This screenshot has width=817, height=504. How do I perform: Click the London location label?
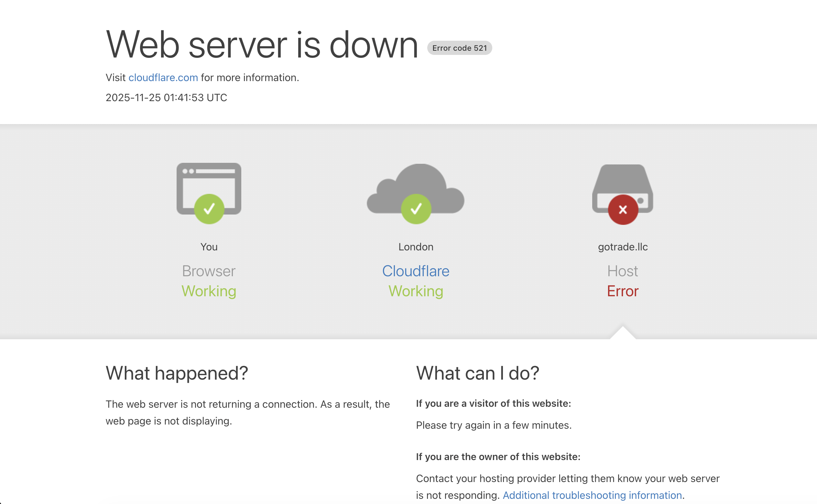click(x=416, y=247)
